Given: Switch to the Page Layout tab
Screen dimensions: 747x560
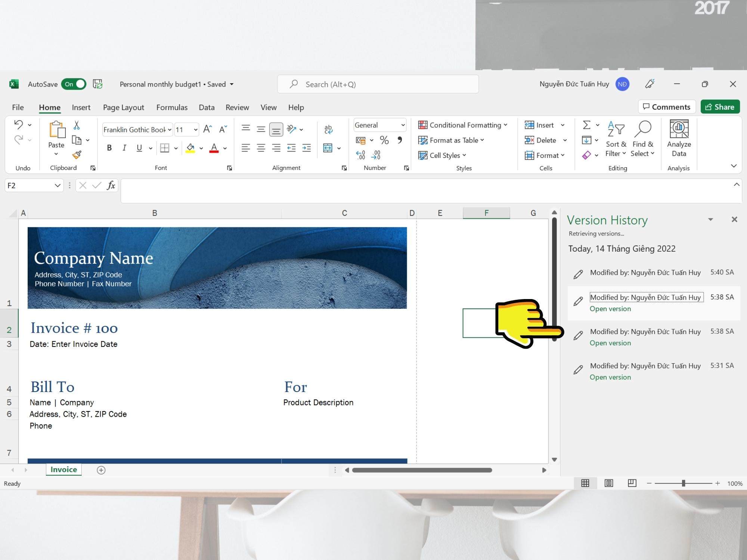Looking at the screenshot, I should pos(123,107).
